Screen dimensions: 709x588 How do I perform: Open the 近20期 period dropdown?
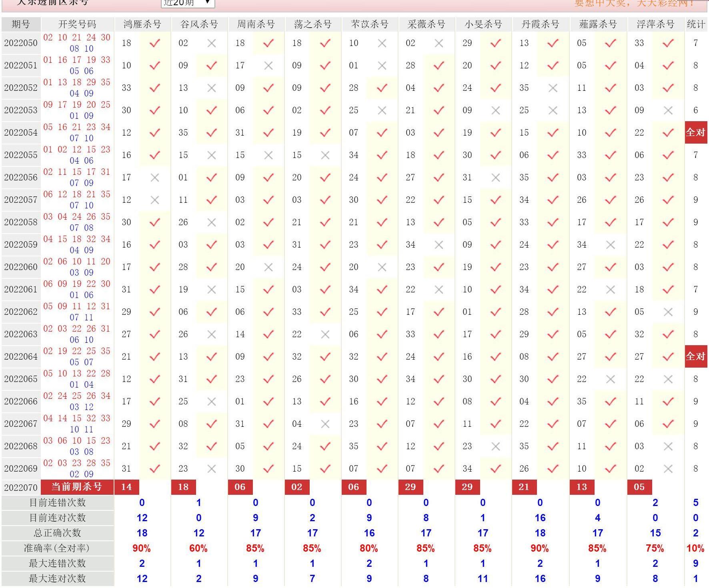click(x=188, y=3)
